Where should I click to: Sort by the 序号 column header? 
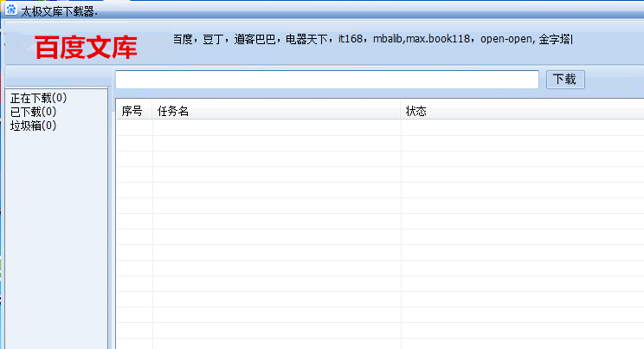pyautogui.click(x=134, y=111)
